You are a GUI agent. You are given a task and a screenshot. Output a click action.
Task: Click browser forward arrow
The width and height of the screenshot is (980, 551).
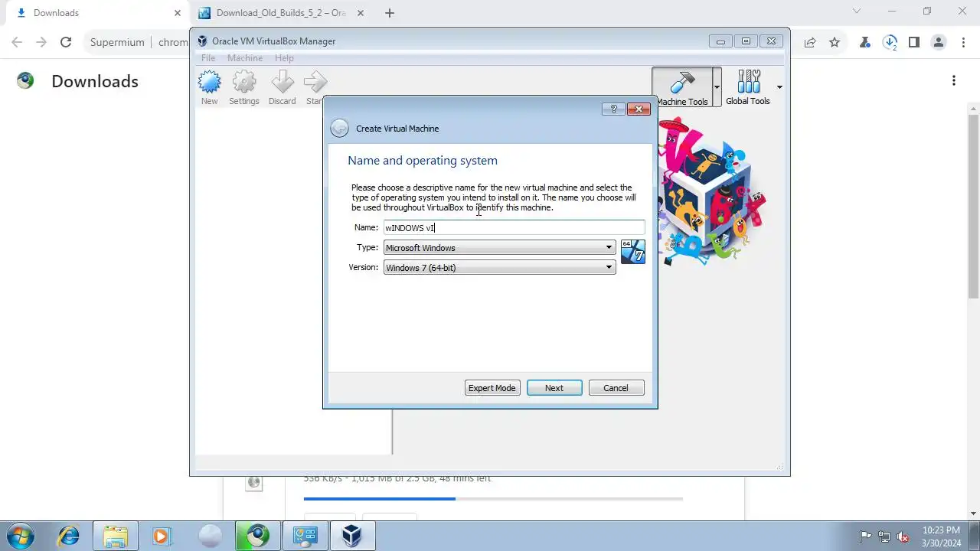pyautogui.click(x=41, y=42)
